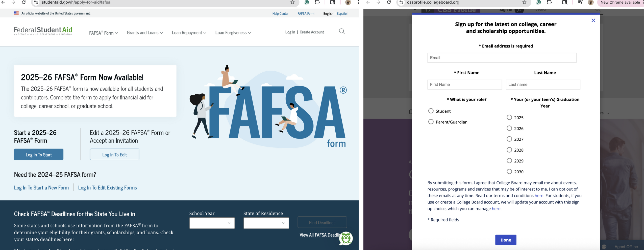
Task: Open Log In To Edit Existing Forms
Action: tap(107, 188)
